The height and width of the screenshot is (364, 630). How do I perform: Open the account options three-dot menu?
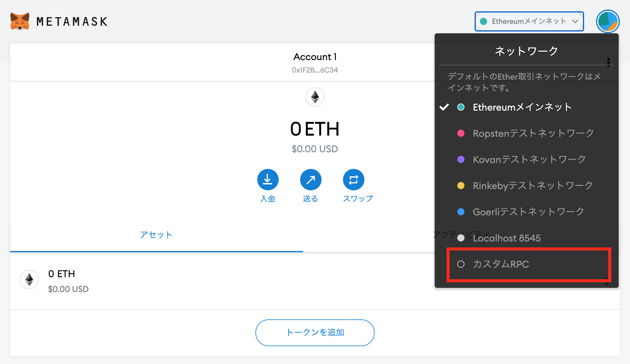coord(609,62)
